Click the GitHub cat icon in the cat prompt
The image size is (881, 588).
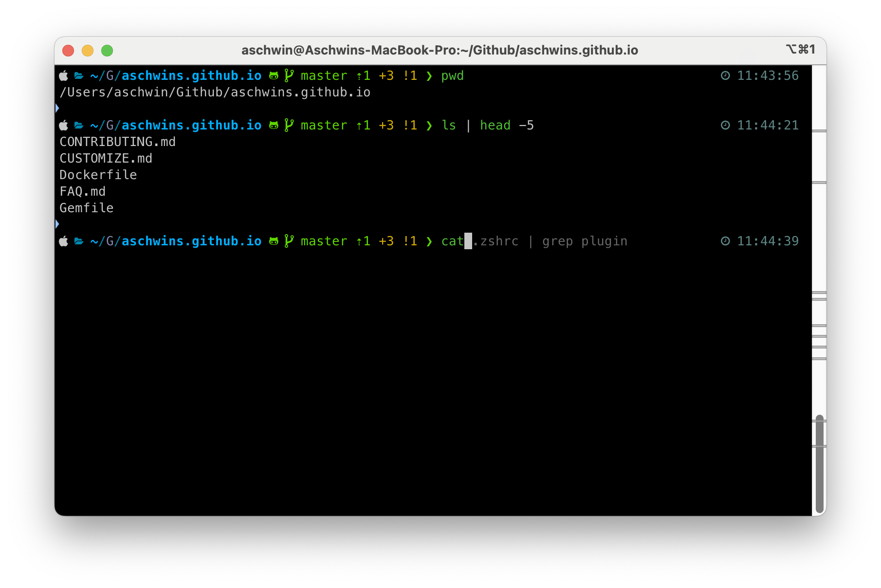(274, 241)
